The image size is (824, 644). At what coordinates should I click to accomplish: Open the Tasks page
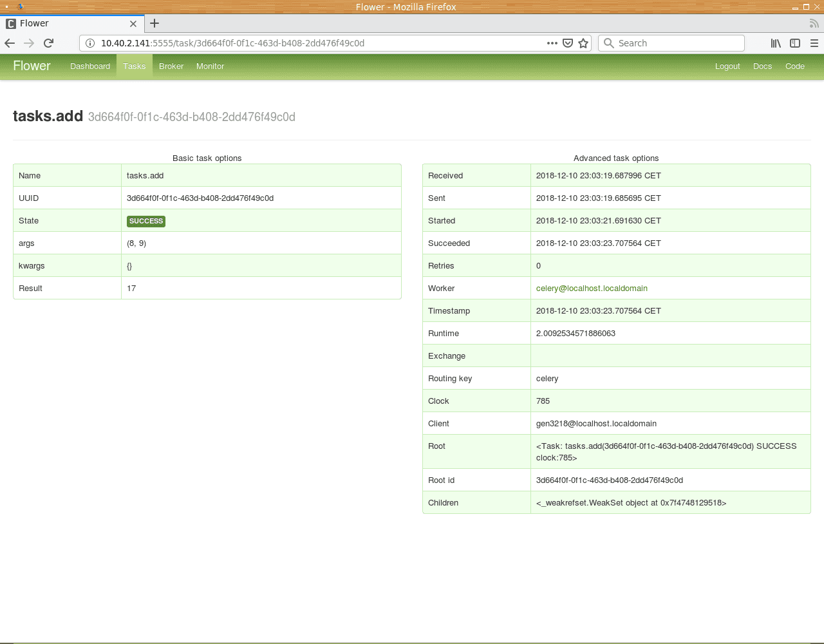135,66
